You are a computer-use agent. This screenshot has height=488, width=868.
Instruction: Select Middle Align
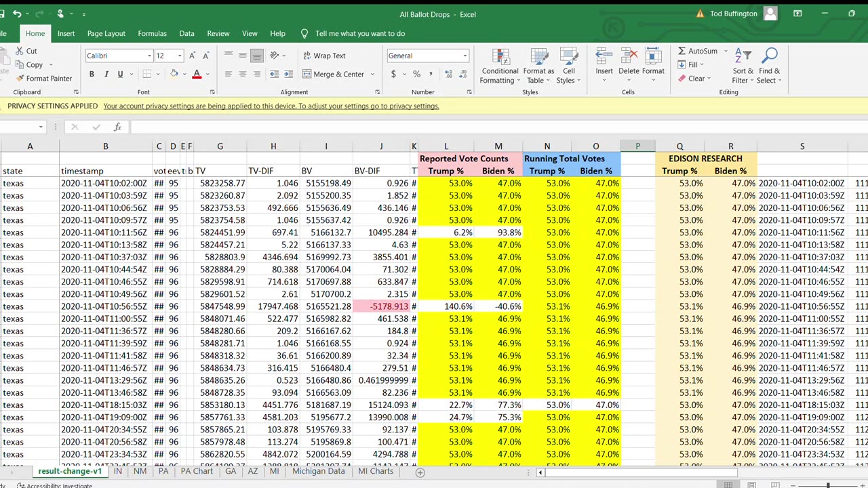(x=243, y=56)
